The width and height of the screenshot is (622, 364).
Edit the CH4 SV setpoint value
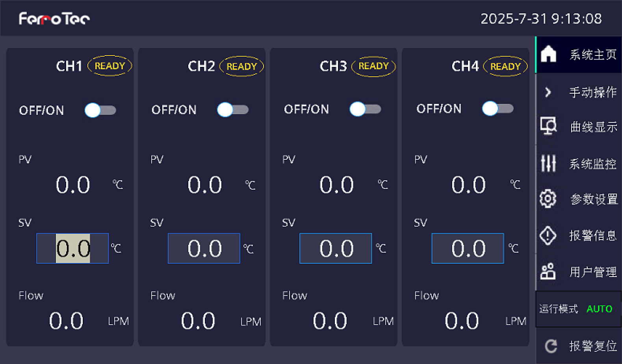pos(468,248)
